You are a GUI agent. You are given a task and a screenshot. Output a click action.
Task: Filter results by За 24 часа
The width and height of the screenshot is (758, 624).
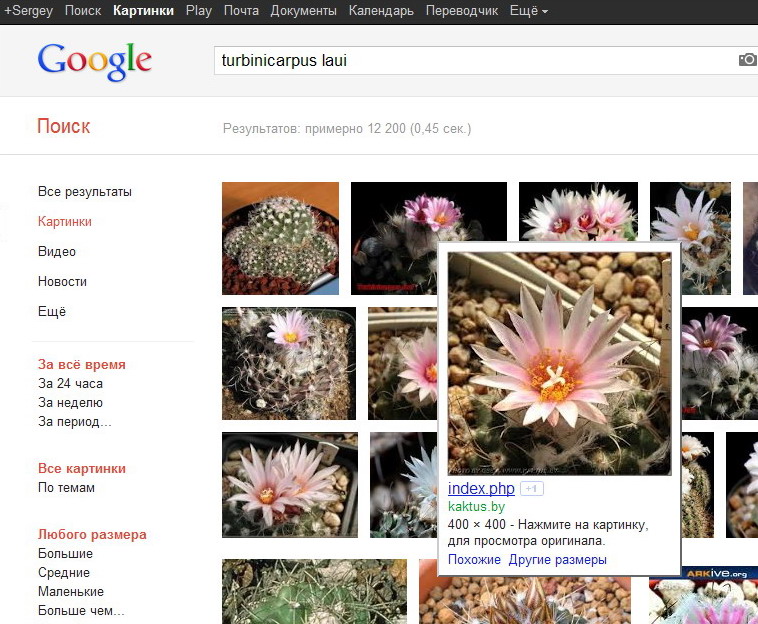pos(70,383)
